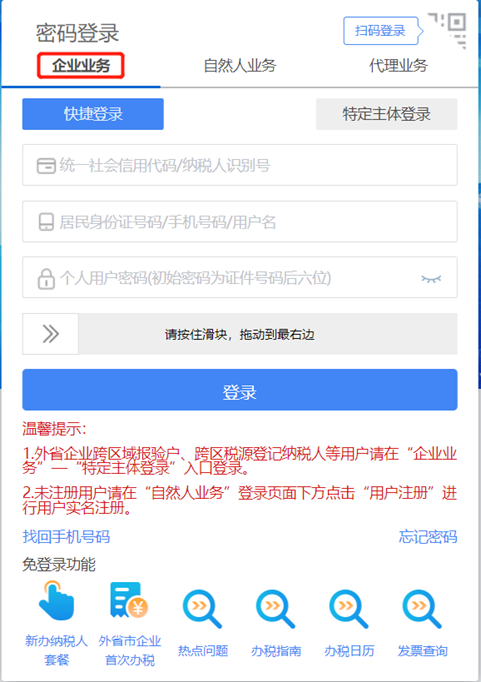The width and height of the screenshot is (481, 682).
Task: Switch to the 自然人业务 tab
Action: click(x=240, y=66)
